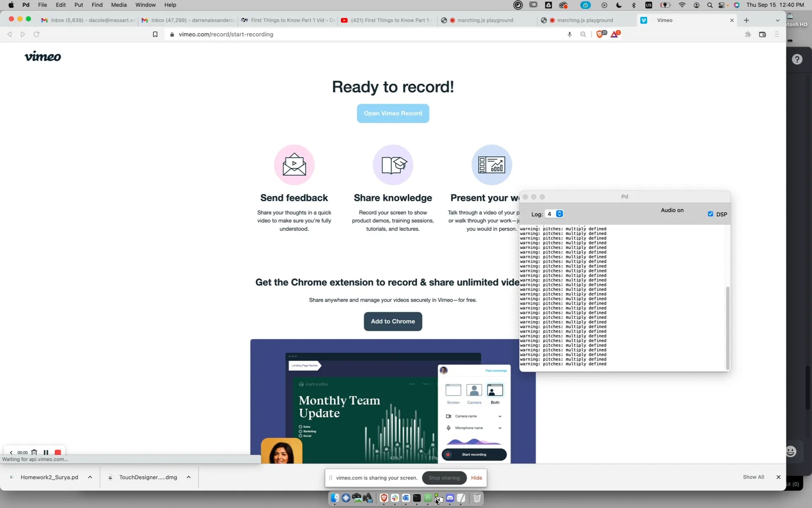The height and width of the screenshot is (508, 812).
Task: Open the Find menu
Action: (97, 5)
